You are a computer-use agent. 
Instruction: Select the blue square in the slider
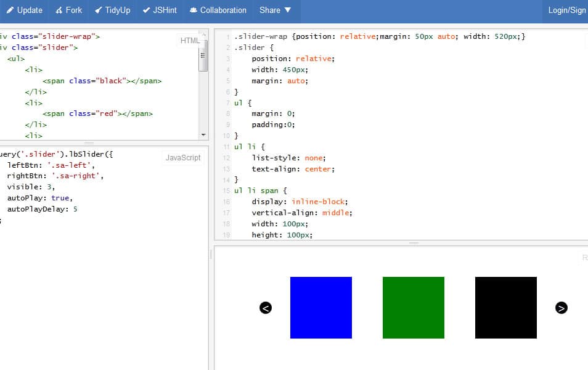coord(321,308)
